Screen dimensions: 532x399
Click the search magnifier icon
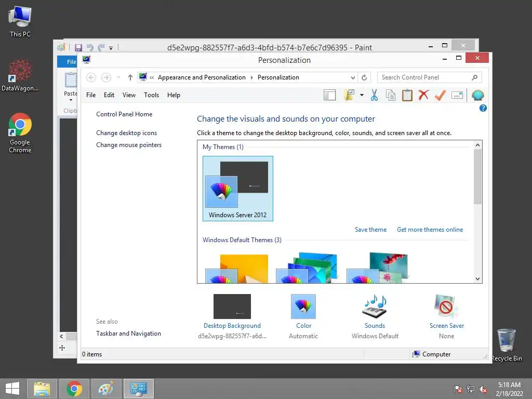475,77
